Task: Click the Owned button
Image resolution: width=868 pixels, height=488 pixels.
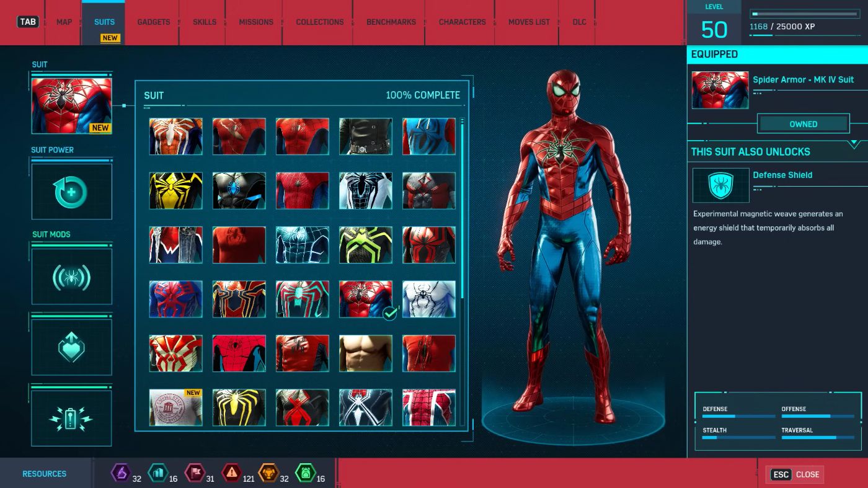Action: [x=803, y=124]
